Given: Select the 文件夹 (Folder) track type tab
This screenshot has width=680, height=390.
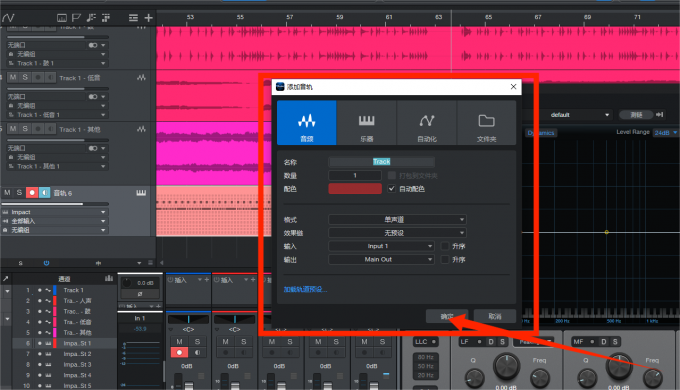Looking at the screenshot, I should 486,123.
